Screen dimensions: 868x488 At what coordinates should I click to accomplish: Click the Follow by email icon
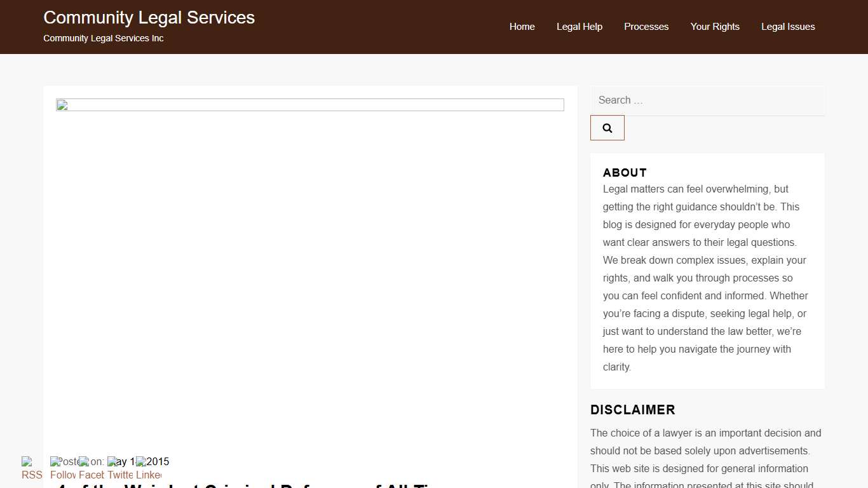63,469
